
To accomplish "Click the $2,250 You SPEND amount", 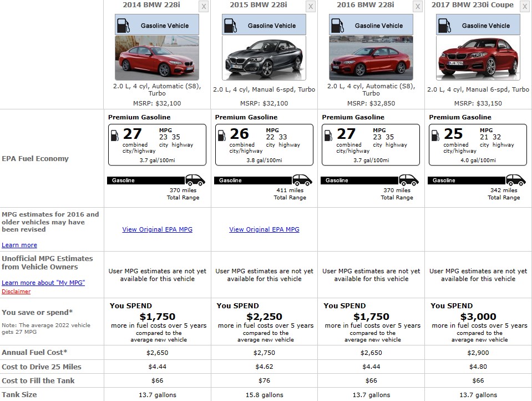I will click(264, 317).
